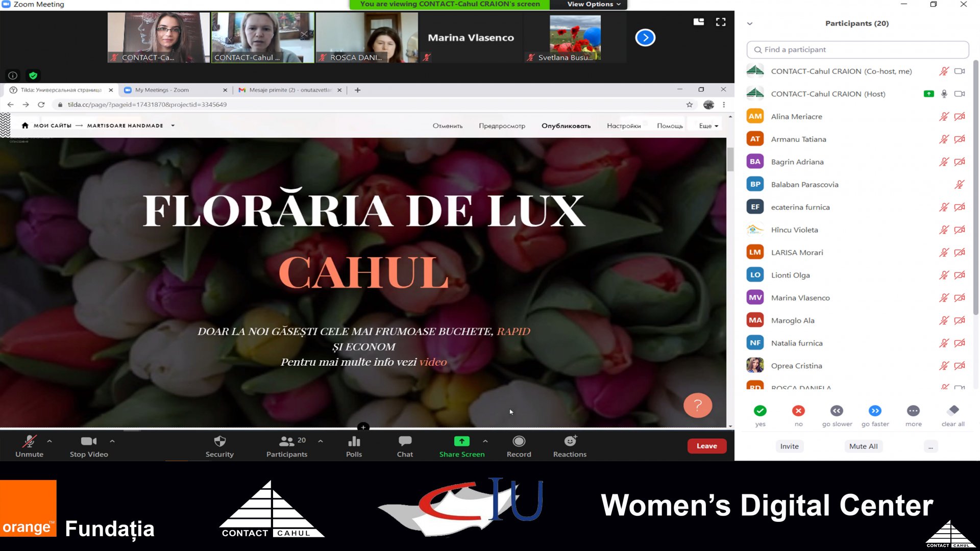Screen dimensions: 980x551
Task: Expand the View Options dropdown
Action: [x=594, y=4]
